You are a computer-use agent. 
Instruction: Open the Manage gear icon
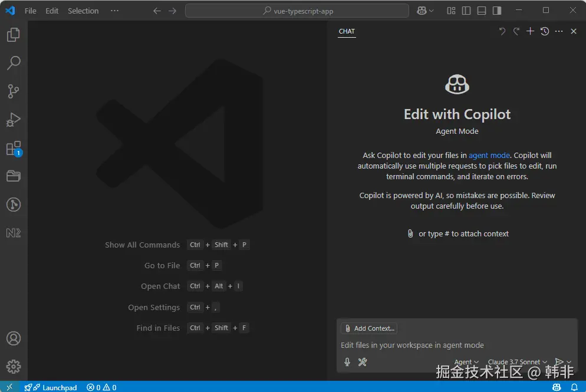[x=14, y=367]
